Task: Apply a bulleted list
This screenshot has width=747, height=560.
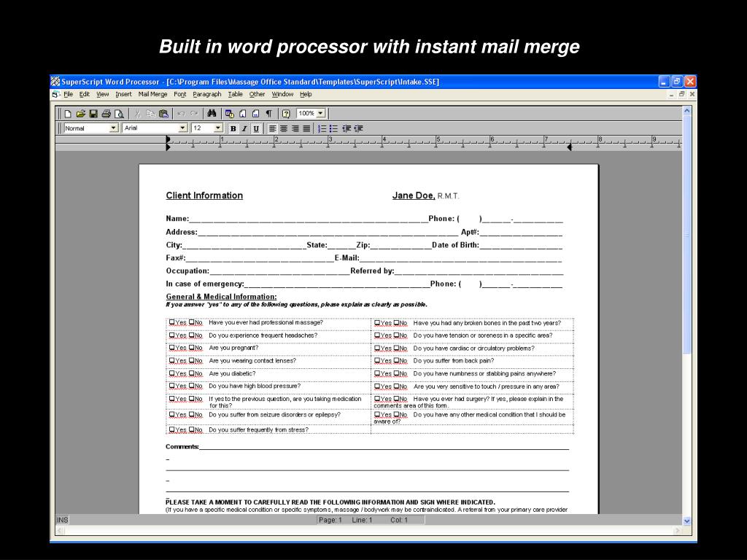Action: tap(334, 128)
